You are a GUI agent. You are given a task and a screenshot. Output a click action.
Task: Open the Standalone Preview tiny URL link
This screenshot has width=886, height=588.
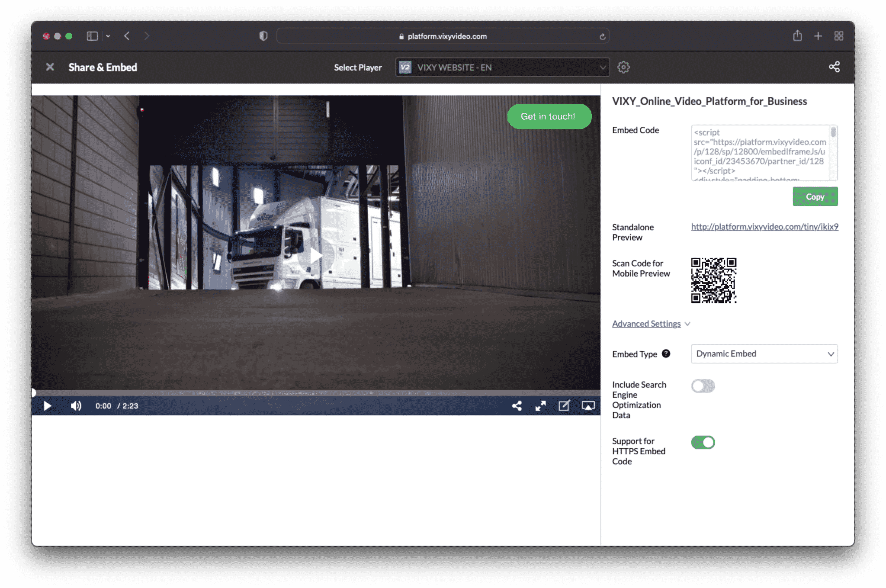764,227
